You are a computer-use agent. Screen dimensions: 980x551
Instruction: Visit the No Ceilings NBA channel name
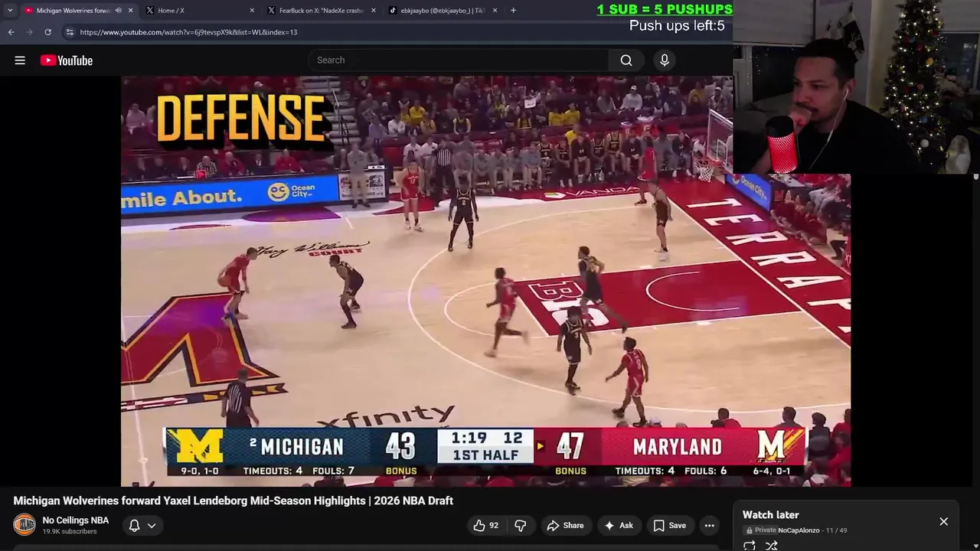pos(76,520)
